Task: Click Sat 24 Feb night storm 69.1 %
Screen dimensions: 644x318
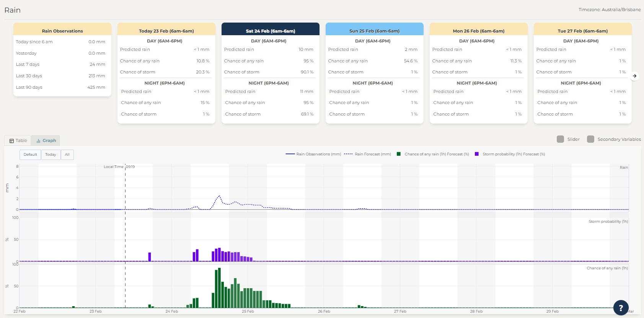Action: click(x=307, y=114)
